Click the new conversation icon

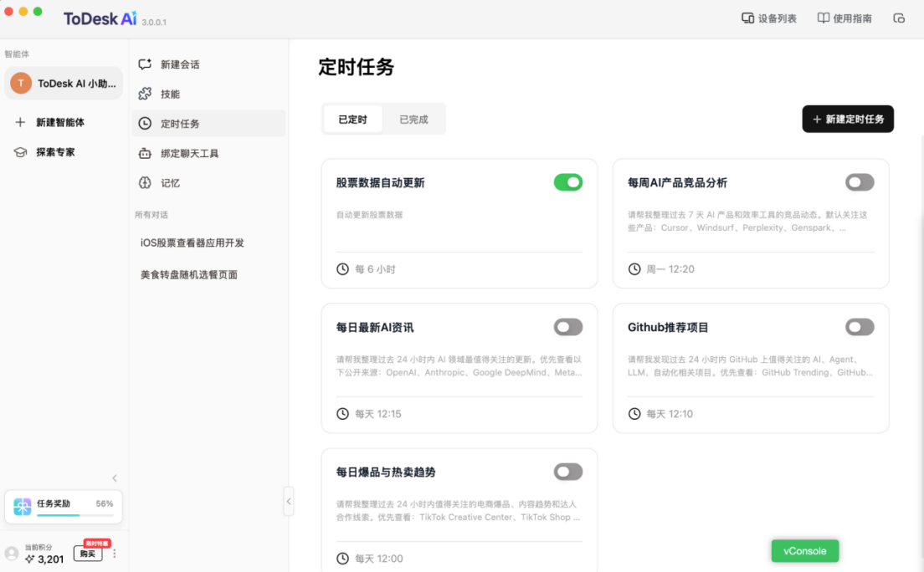click(145, 64)
